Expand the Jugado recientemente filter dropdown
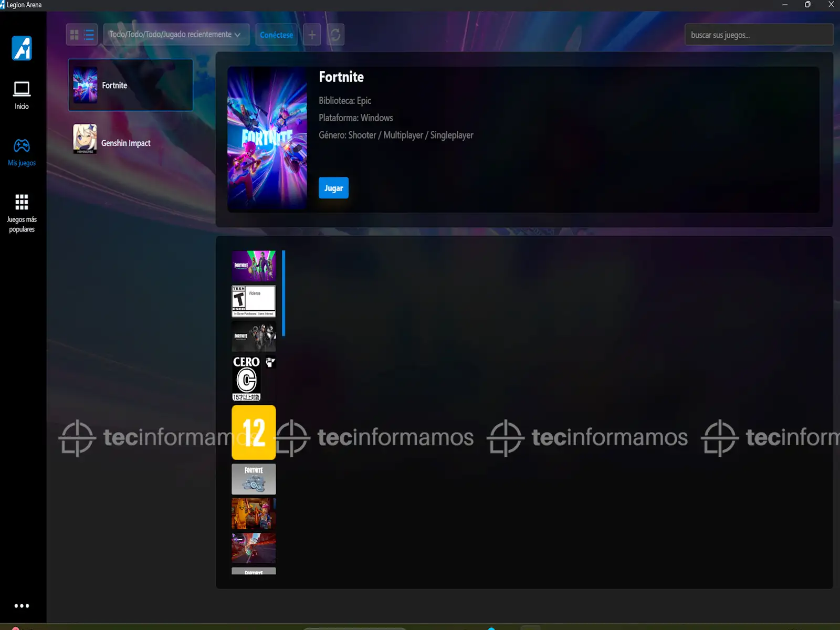The width and height of the screenshot is (840, 630). click(x=176, y=35)
